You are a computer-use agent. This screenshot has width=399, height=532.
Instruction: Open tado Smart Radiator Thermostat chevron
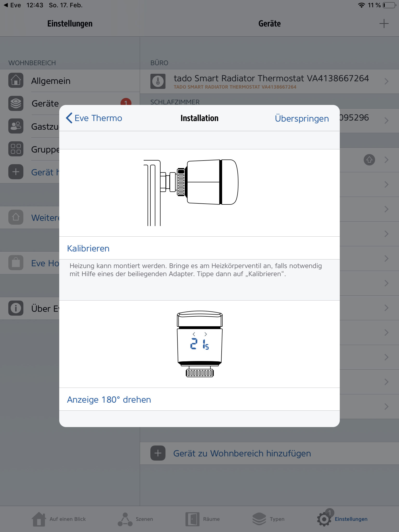click(x=387, y=81)
